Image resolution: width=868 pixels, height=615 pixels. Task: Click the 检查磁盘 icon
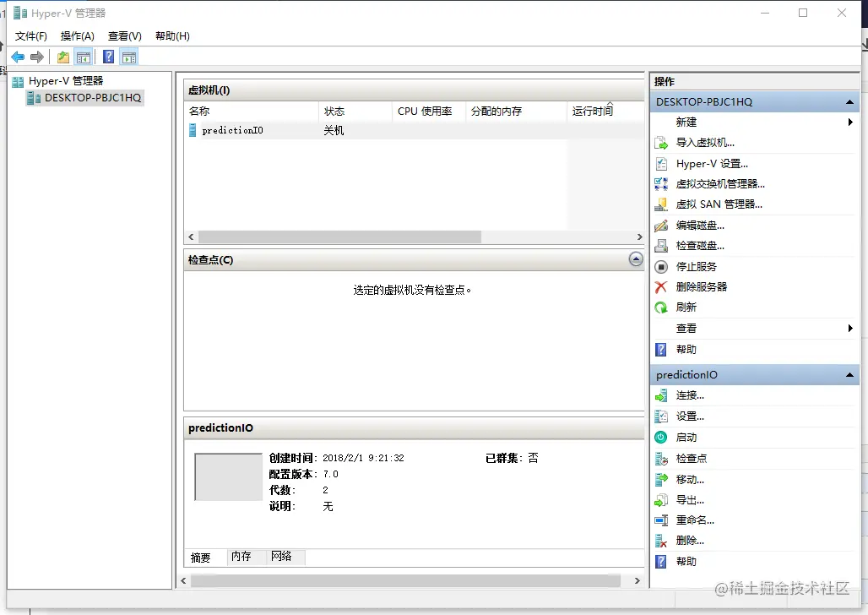[x=661, y=246]
